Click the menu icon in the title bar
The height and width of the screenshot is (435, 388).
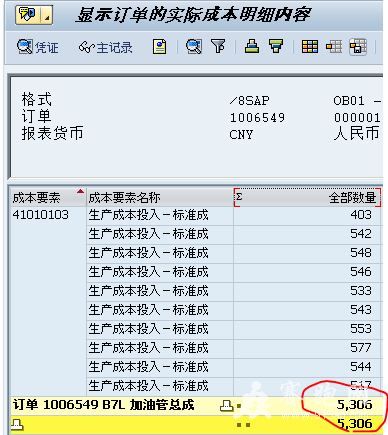click(27, 14)
